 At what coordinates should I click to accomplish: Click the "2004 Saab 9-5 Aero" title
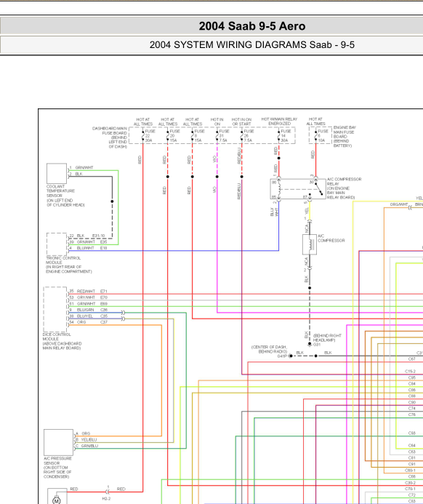[251, 26]
